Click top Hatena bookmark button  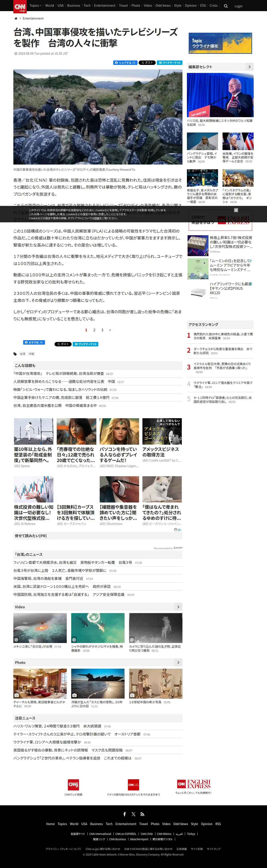170,63
